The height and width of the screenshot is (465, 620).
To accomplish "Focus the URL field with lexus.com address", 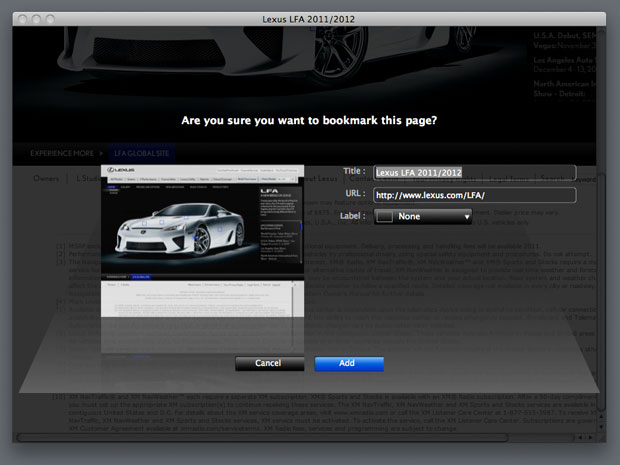I will pos(475,195).
